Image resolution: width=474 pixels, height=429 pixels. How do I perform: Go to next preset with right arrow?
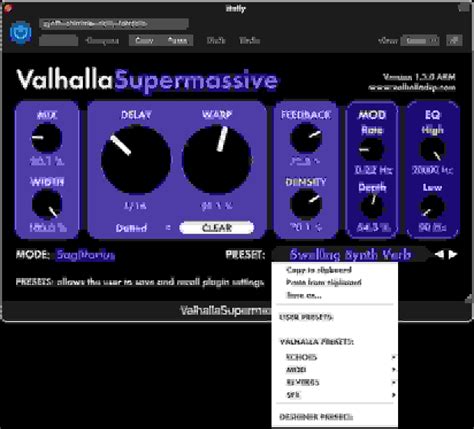pos(453,255)
